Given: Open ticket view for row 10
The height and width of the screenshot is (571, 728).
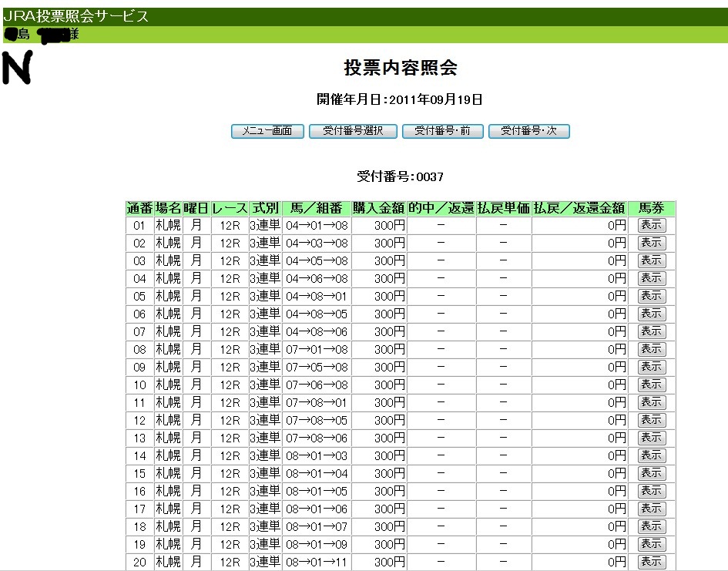Looking at the screenshot, I should pyautogui.click(x=652, y=385).
